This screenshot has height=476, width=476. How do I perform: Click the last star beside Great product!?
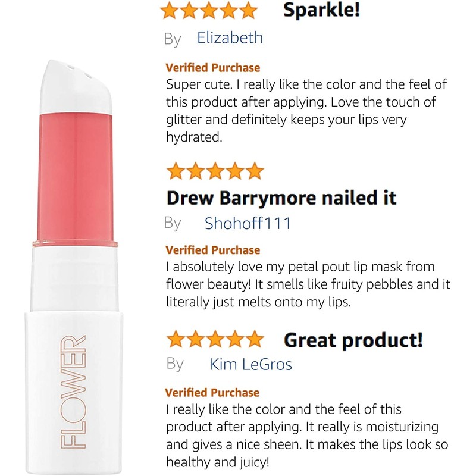click(x=254, y=339)
